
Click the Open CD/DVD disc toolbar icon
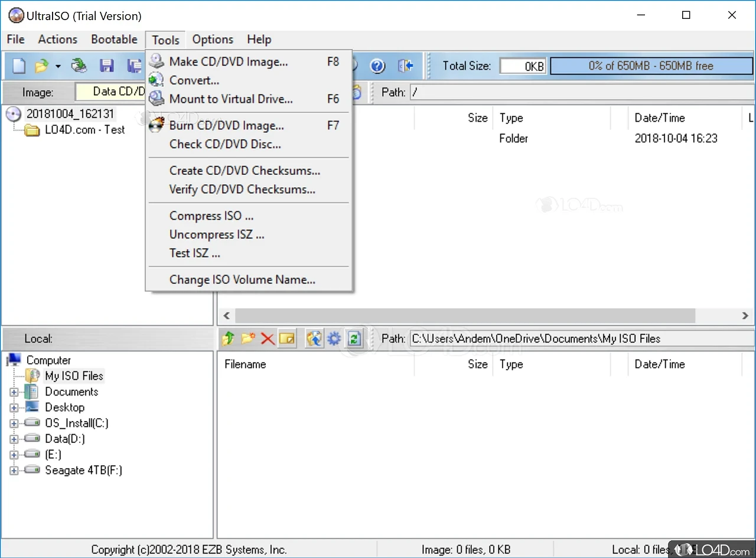79,66
